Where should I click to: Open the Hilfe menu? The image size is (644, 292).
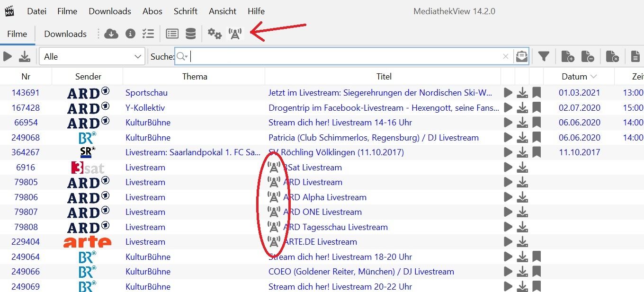pos(256,11)
